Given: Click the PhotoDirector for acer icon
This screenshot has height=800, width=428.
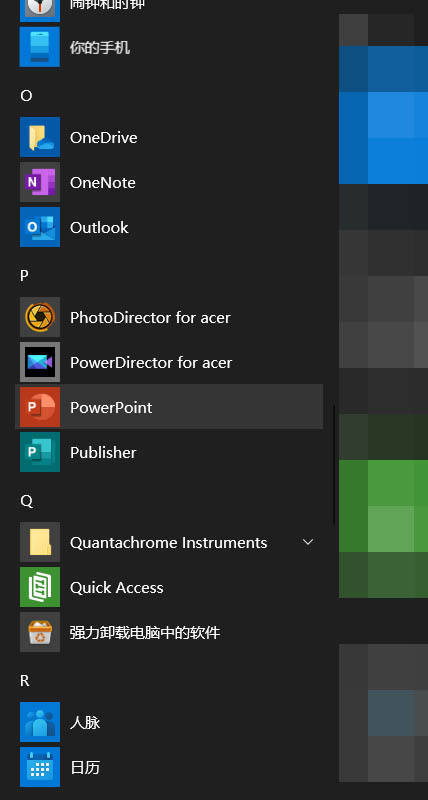Looking at the screenshot, I should click(x=40, y=317).
